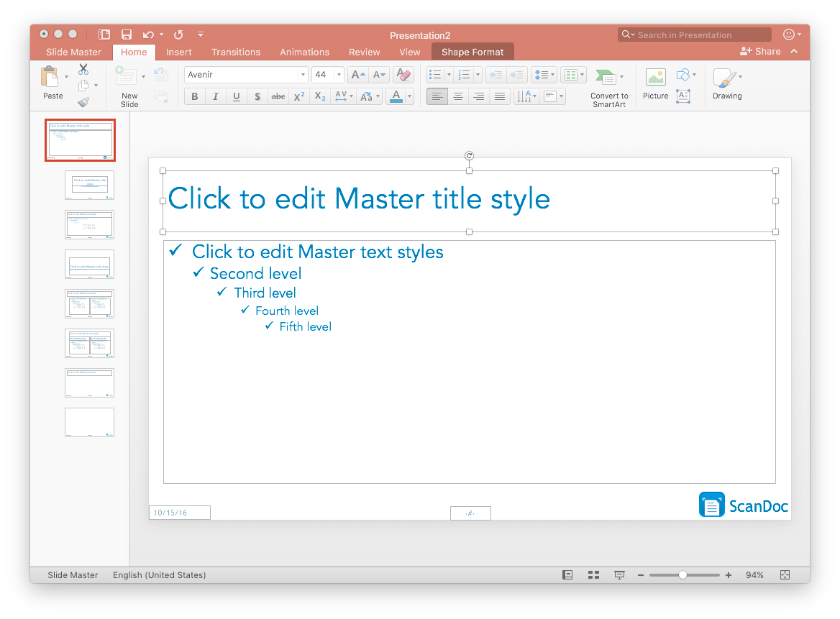Click the Save icon in title bar
This screenshot has width=840, height=619.
127,35
